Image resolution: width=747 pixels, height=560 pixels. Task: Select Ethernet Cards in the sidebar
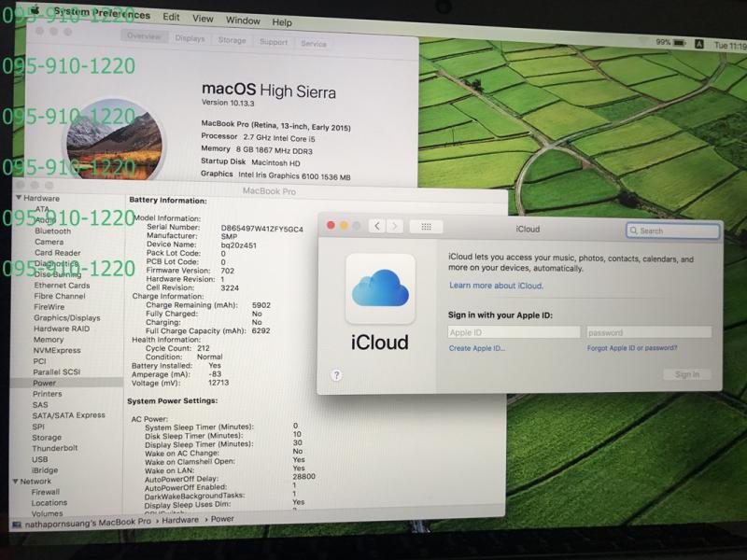coord(62,286)
